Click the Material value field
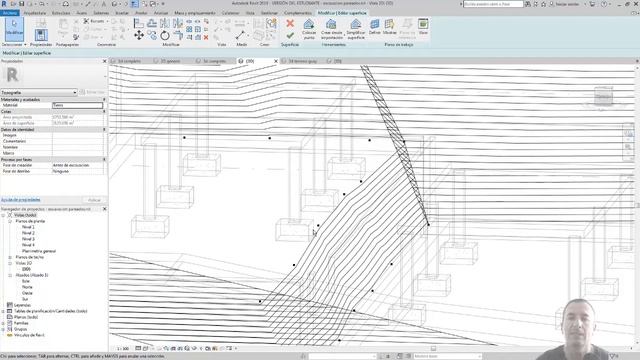This screenshot has width=640, height=360. click(x=78, y=105)
